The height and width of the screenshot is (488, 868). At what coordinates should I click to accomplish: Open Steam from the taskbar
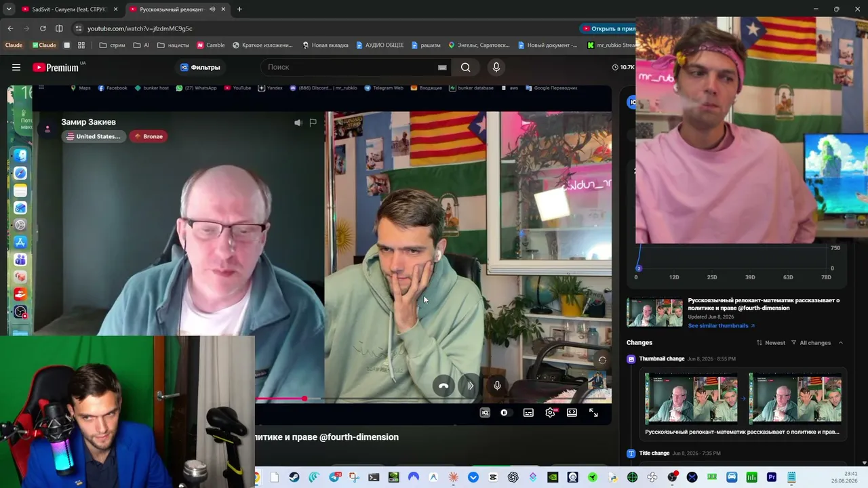click(x=294, y=477)
